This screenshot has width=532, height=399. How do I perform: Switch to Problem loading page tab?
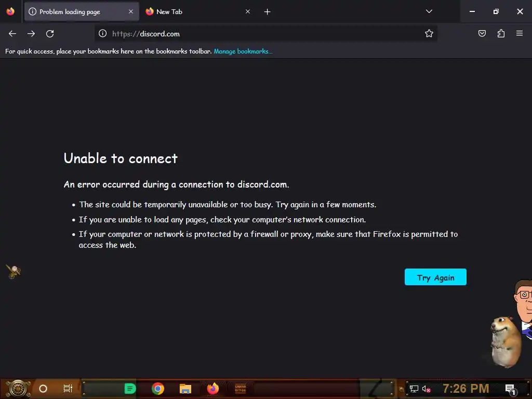82,11
